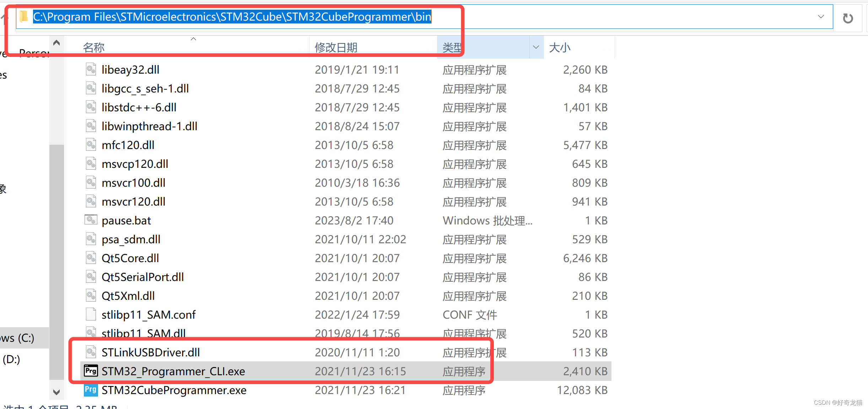Select file name msvcp120.dll
The height and width of the screenshot is (409, 868).
pyautogui.click(x=135, y=164)
